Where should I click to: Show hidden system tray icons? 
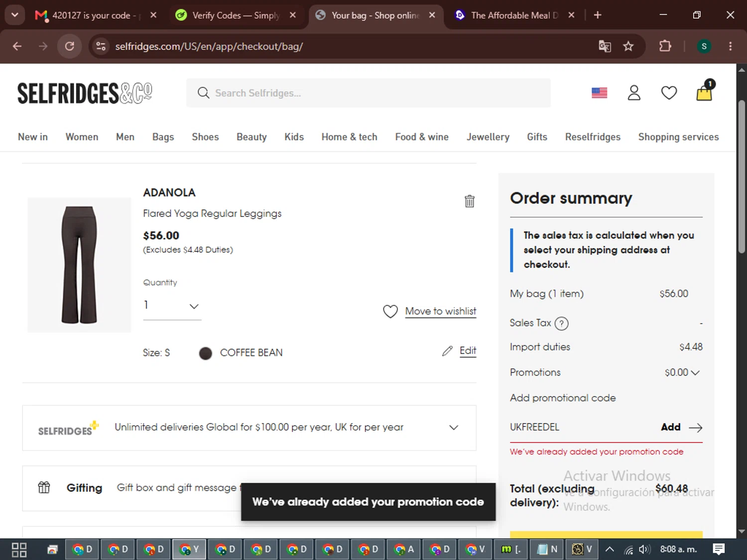point(610,550)
